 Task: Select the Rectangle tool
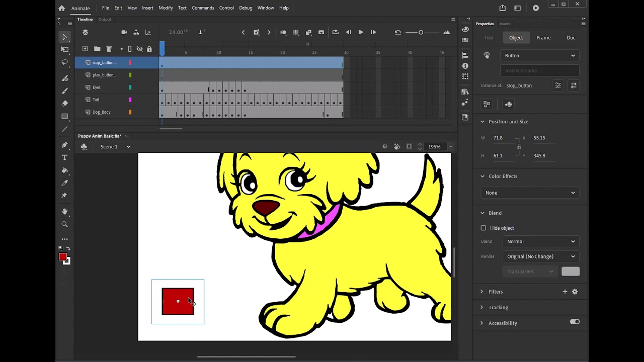(64, 116)
